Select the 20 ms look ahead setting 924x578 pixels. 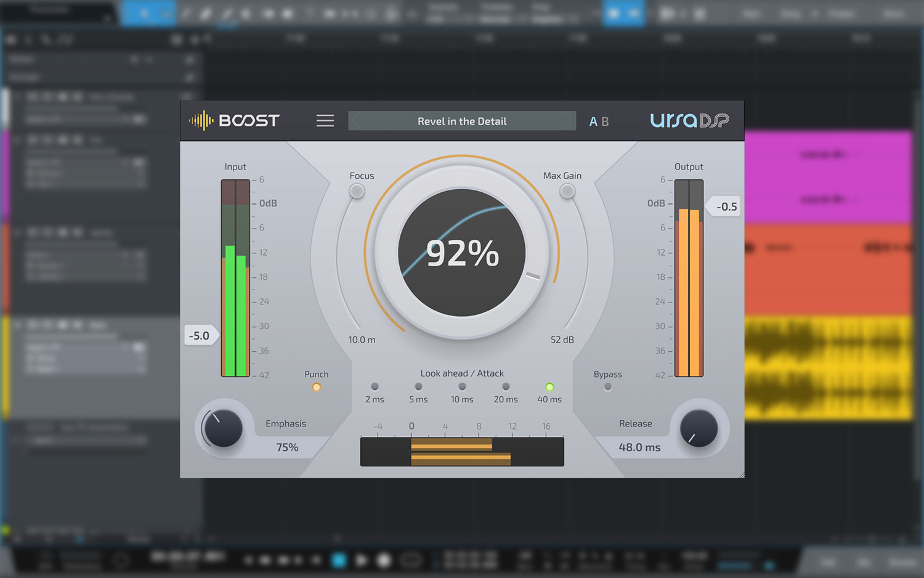click(506, 387)
